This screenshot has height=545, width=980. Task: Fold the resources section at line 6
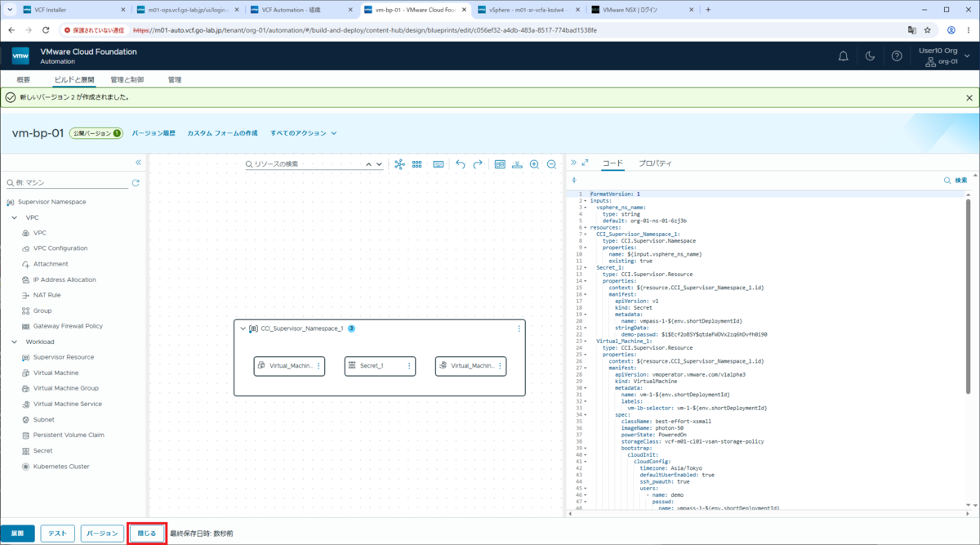coord(585,228)
